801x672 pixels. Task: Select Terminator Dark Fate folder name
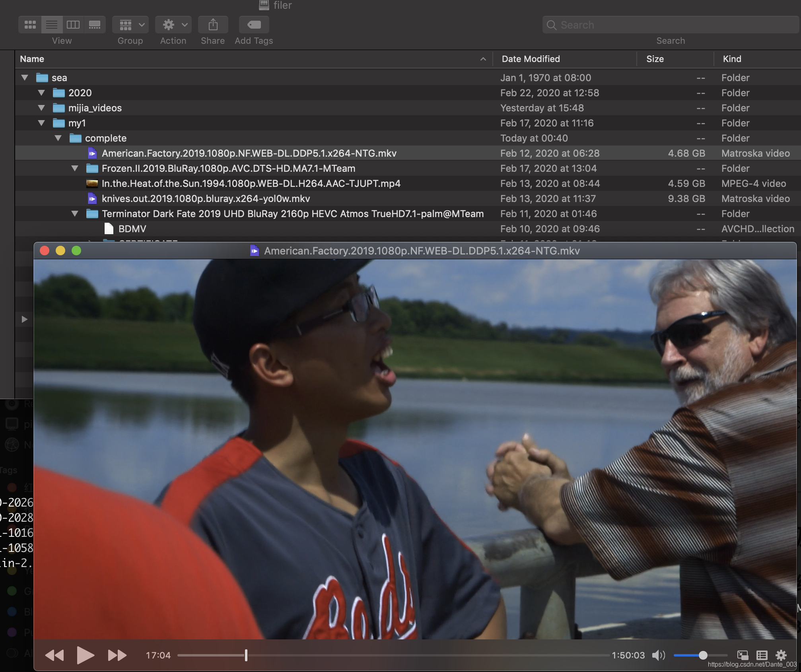click(293, 214)
